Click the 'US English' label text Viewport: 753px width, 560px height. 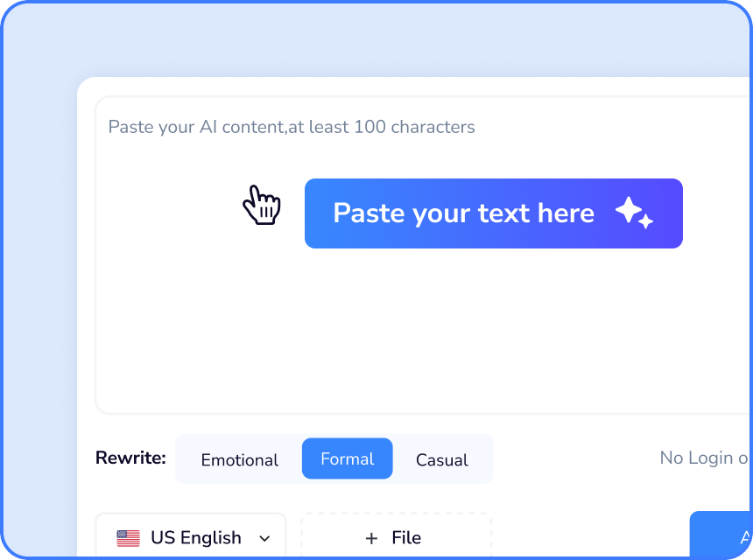pyautogui.click(x=195, y=537)
